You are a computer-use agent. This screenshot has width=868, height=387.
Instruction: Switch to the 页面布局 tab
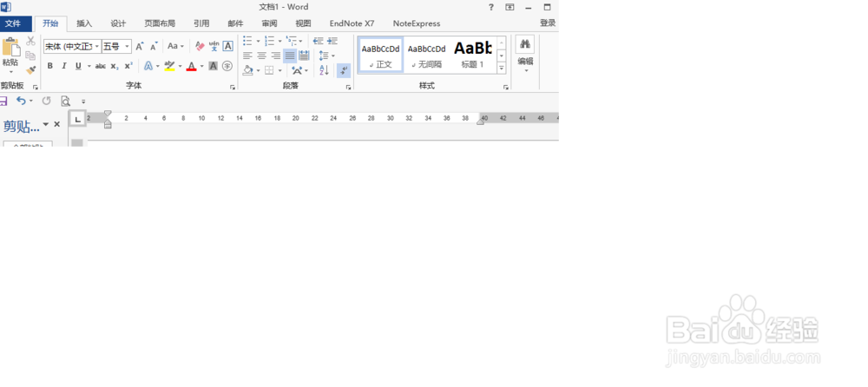pyautogui.click(x=160, y=23)
